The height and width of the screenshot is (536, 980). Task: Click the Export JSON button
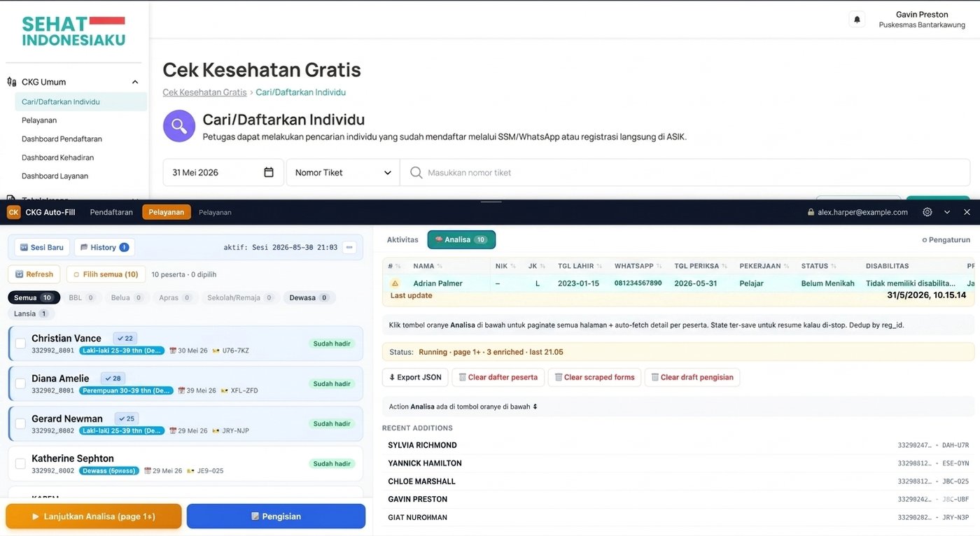pos(415,377)
